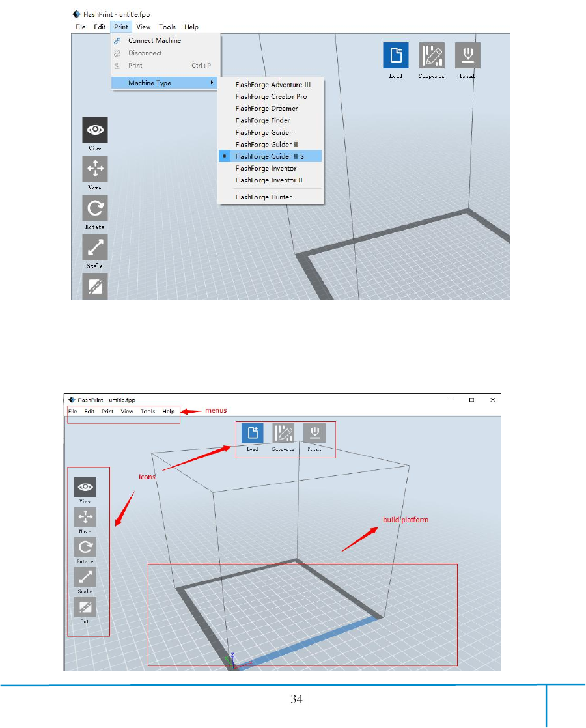
Task: Minimize the bottom FlashPrint window
Action: (451, 400)
